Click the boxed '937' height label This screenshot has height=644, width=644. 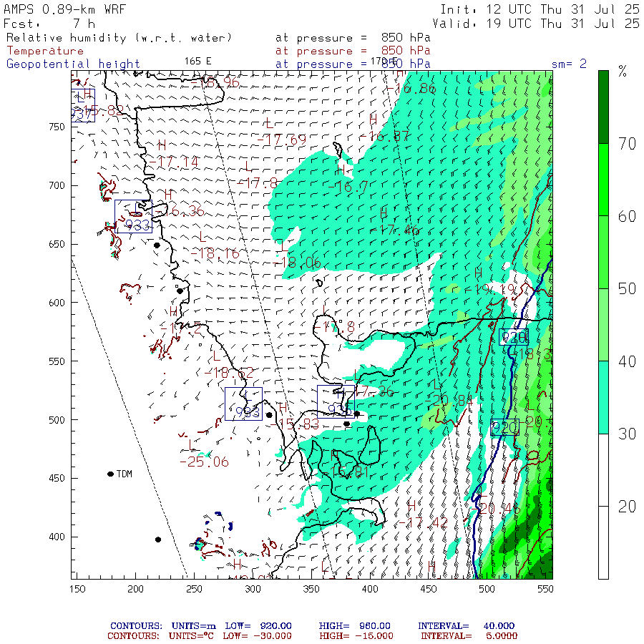(82, 114)
